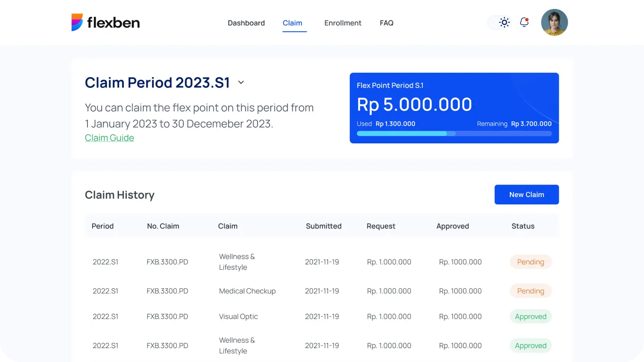This screenshot has width=644, height=362.
Task: Click the Pending status for Medical Checkup
Action: [x=530, y=291]
